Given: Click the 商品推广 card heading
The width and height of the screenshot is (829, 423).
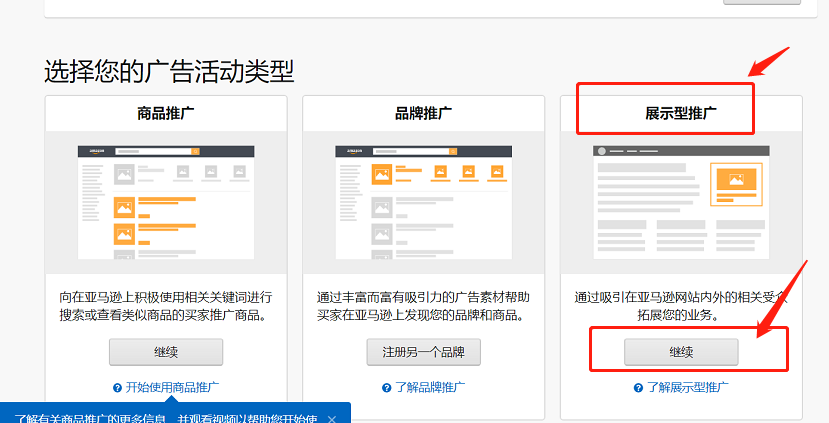Looking at the screenshot, I should coord(165,113).
